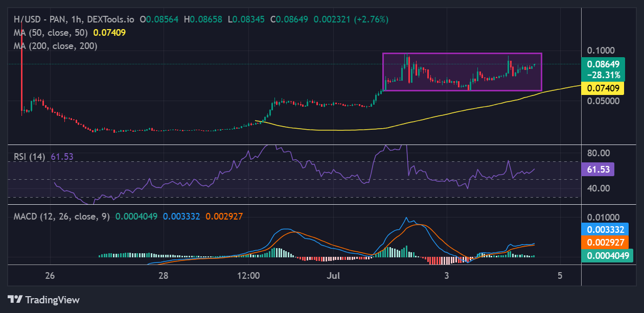Viewport: 644px width, 313px height.
Task: Click the 5 date label on time axis
Action: tap(560, 276)
